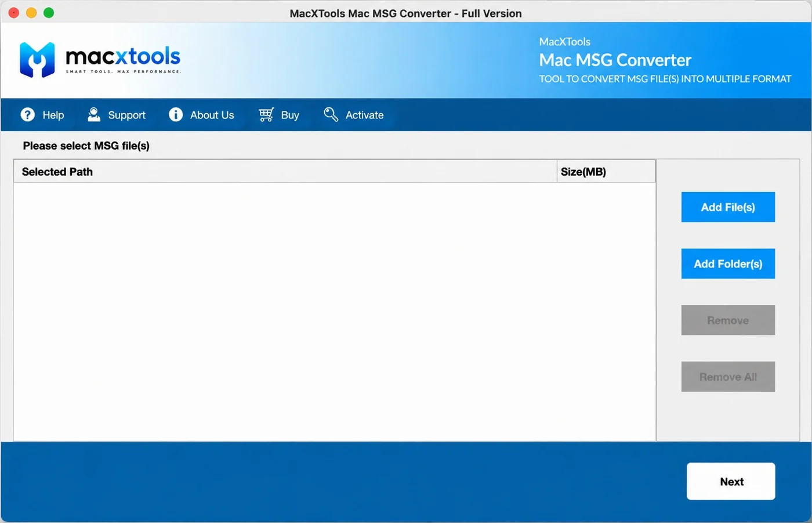Click the Remove All button
The height and width of the screenshot is (523, 812).
click(x=728, y=377)
